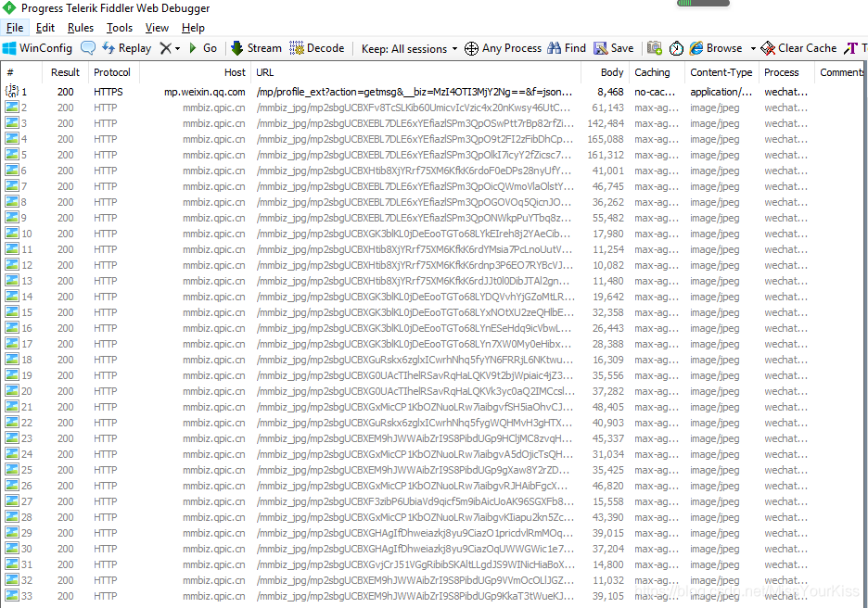This screenshot has width=868, height=608.
Task: Click the timer stopwatch icon
Action: click(x=676, y=49)
